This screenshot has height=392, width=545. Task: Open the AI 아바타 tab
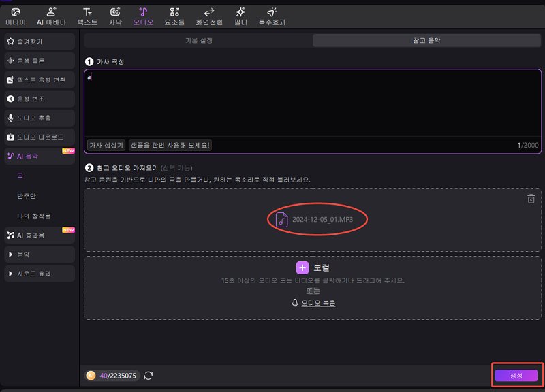[51, 16]
